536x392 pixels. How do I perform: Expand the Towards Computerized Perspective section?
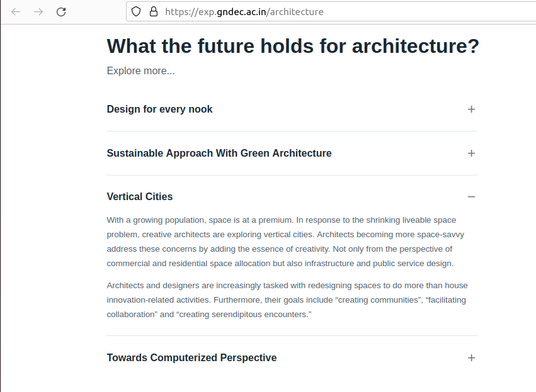coord(191,358)
